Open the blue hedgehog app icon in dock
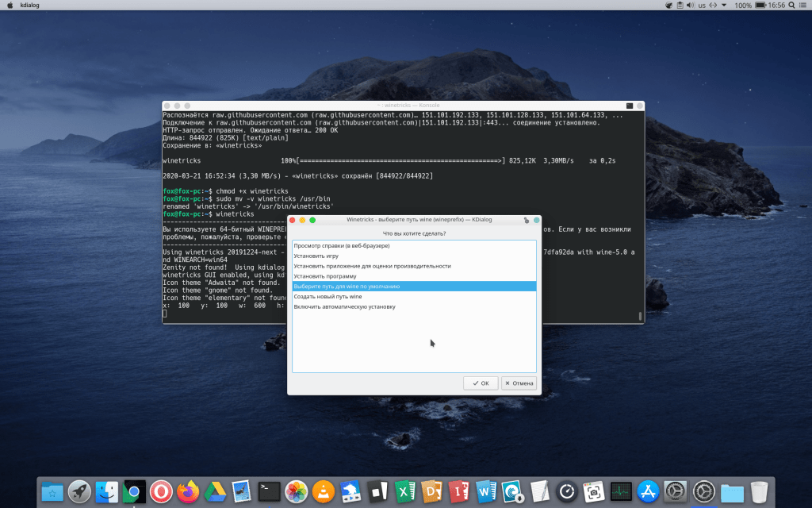The height and width of the screenshot is (508, 812). coord(350,491)
